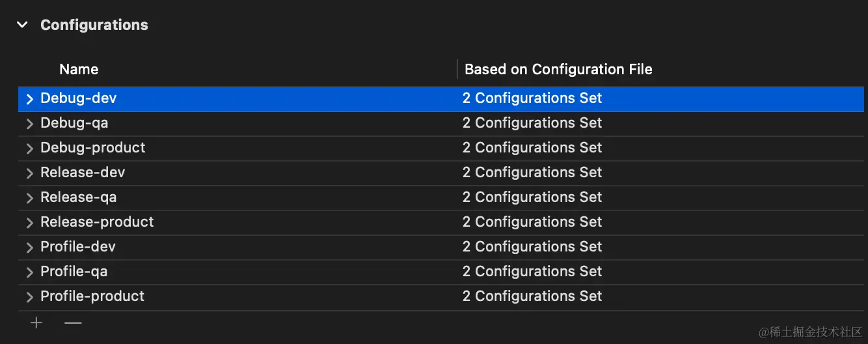
Task: Click the Based on Configuration File header
Action: pyautogui.click(x=558, y=69)
